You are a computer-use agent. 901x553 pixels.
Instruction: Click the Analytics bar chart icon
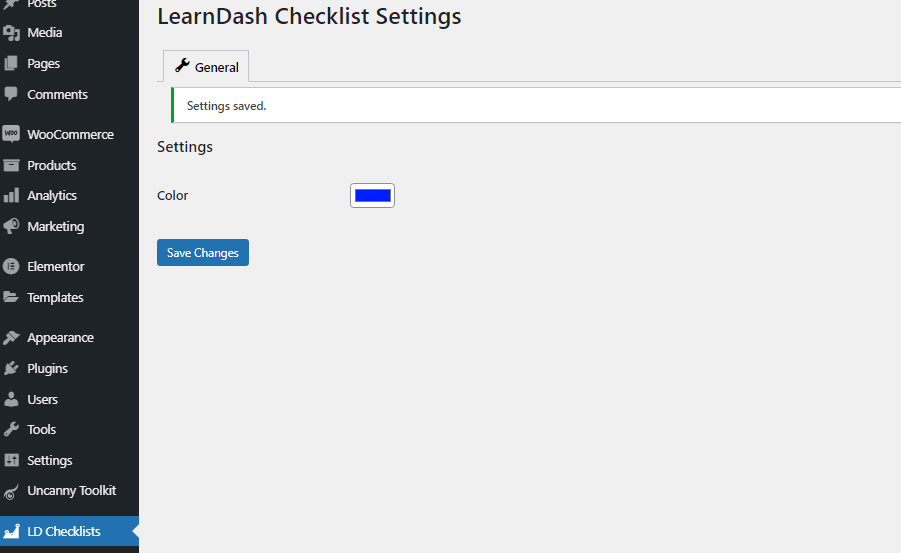click(x=11, y=195)
